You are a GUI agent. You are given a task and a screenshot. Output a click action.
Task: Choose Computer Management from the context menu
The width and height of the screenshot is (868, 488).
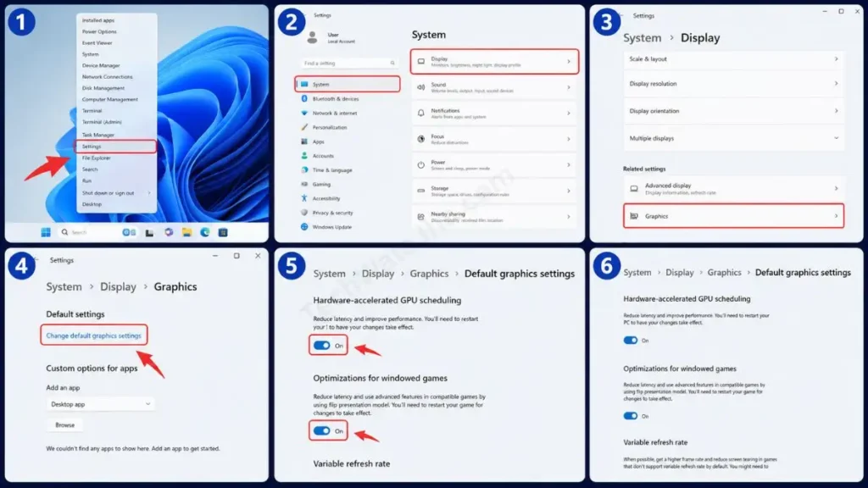pyautogui.click(x=109, y=100)
